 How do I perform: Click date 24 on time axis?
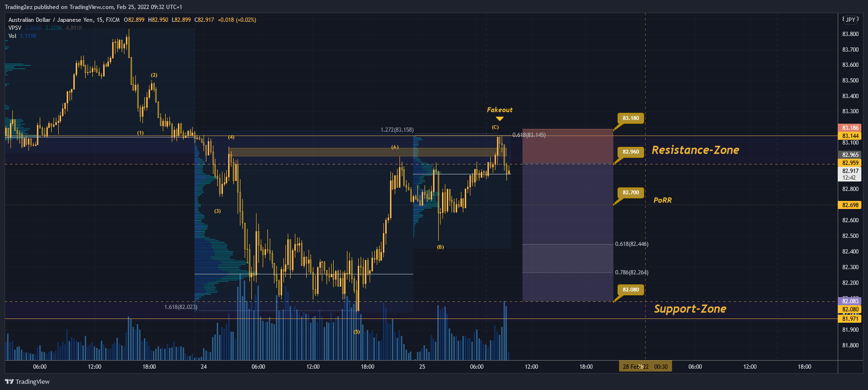[204, 367]
